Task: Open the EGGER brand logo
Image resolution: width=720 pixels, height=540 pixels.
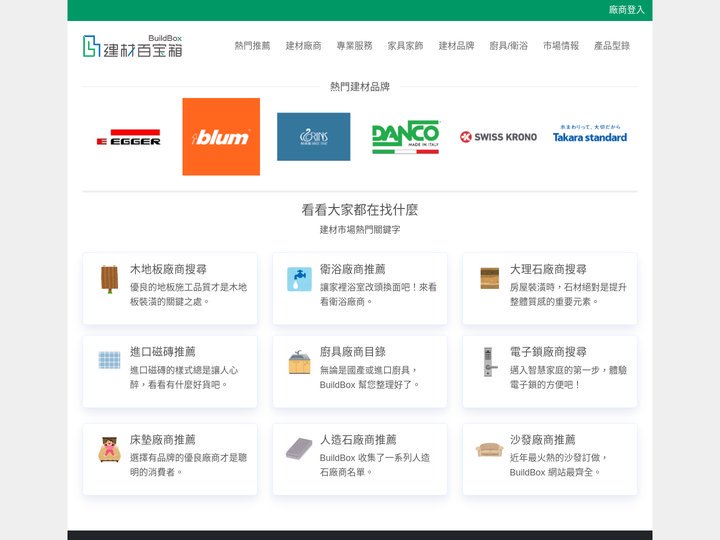Action: point(129,137)
